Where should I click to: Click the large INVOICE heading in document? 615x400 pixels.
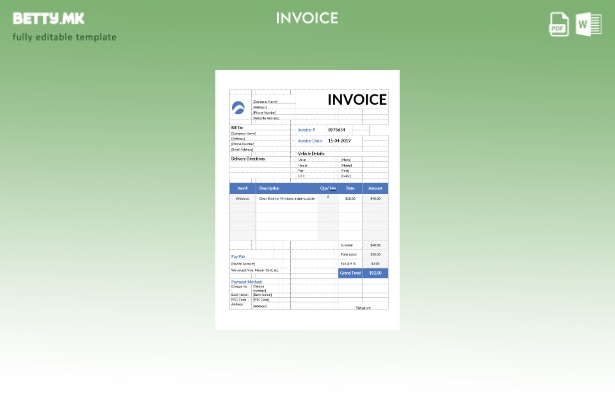point(356,100)
